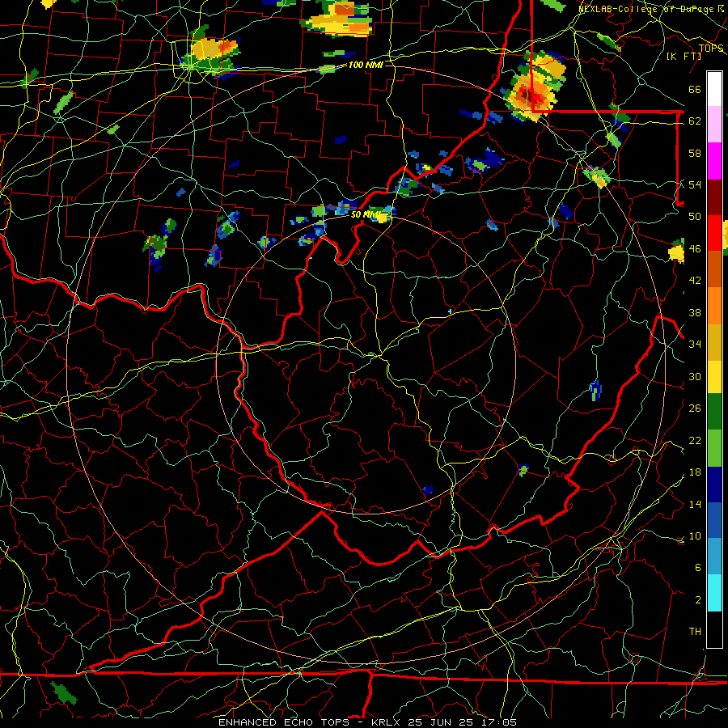
Task: Click the light pink legend swatch
Action: point(714,125)
